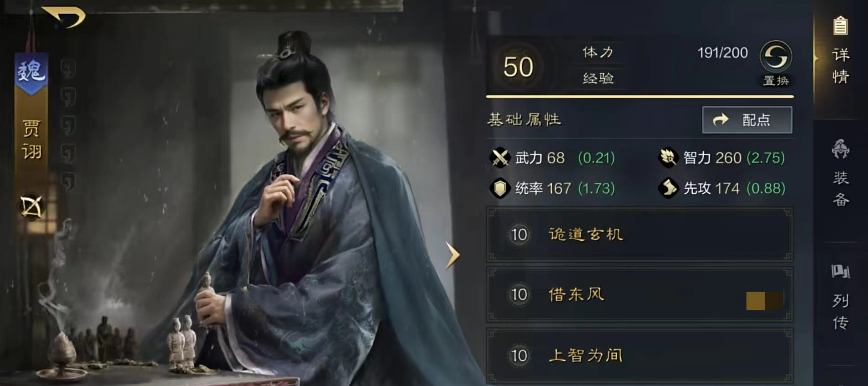Click the clipboard icon above 详情
Viewport: 868px width, 386px height.
pos(840,26)
